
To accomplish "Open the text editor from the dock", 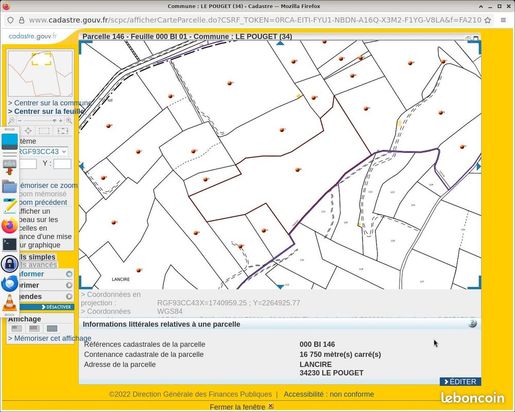I will pos(9,206).
